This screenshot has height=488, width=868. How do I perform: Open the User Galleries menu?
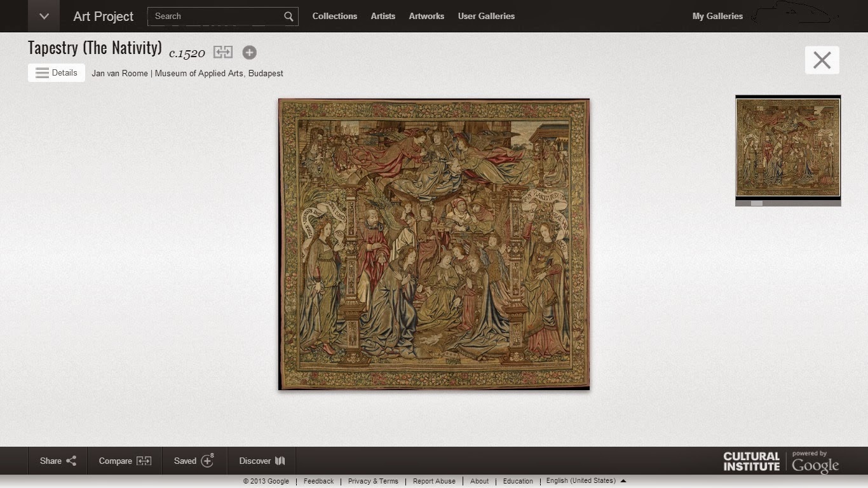pyautogui.click(x=486, y=16)
